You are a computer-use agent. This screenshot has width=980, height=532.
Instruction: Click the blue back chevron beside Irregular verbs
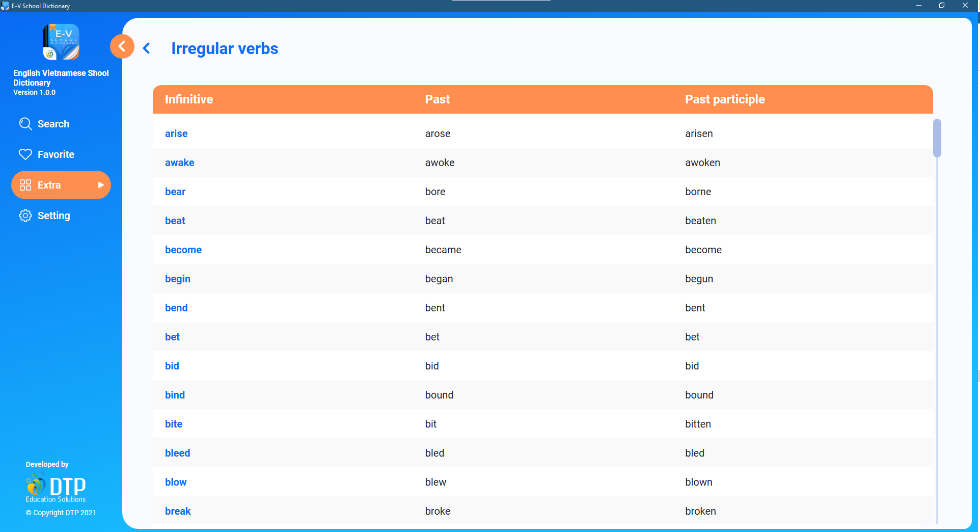click(147, 48)
